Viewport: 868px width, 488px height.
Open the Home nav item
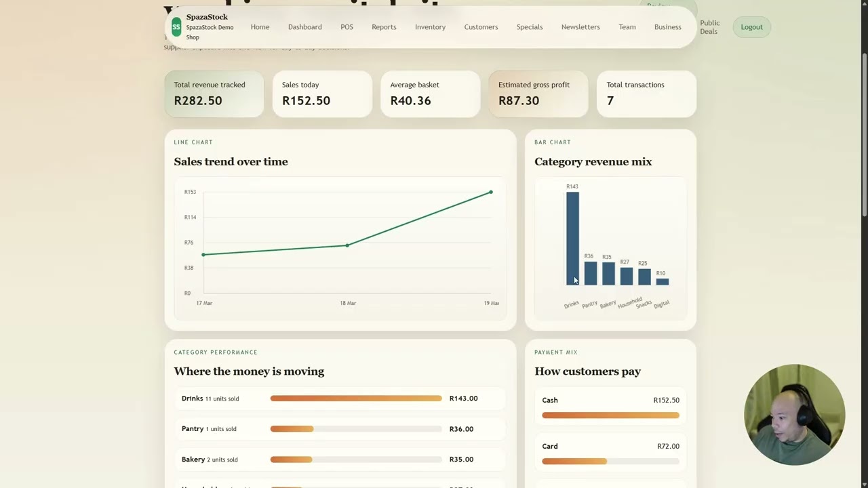click(260, 27)
